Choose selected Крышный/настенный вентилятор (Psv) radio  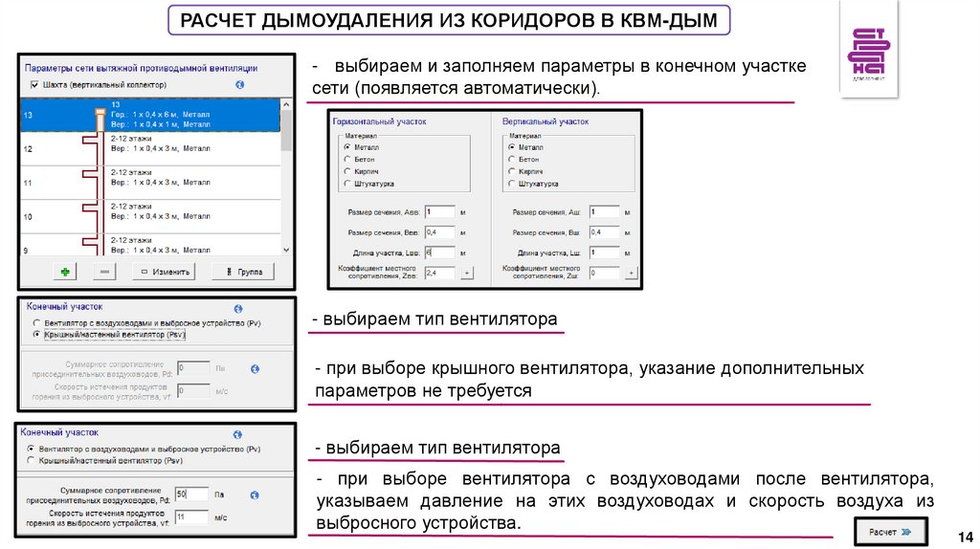point(37,335)
